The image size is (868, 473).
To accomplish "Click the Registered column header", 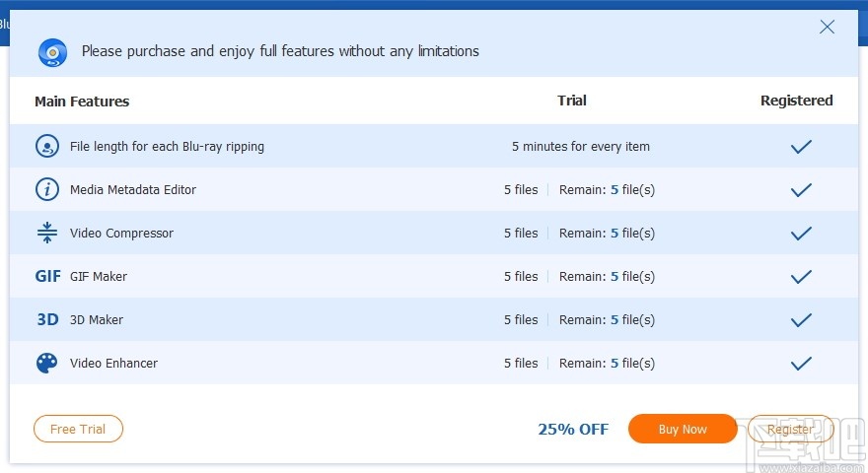I will (x=796, y=101).
